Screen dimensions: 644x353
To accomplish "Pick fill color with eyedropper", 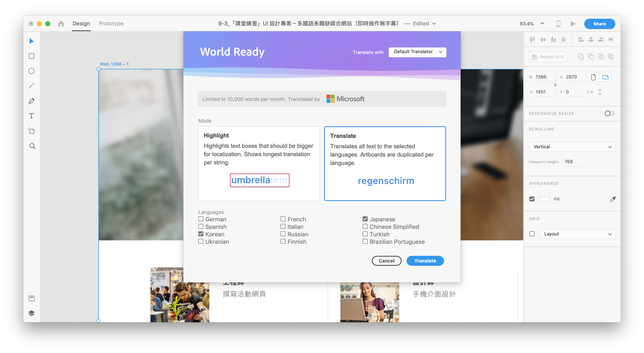I will [613, 199].
